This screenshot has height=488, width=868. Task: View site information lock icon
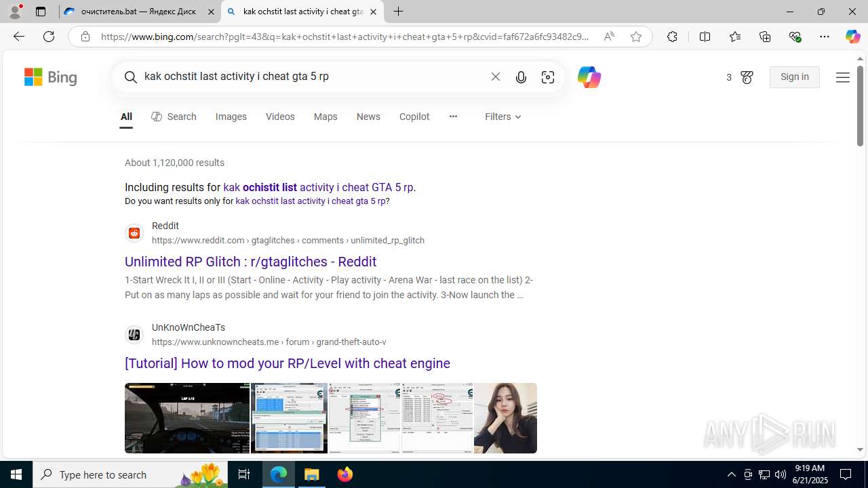(85, 37)
